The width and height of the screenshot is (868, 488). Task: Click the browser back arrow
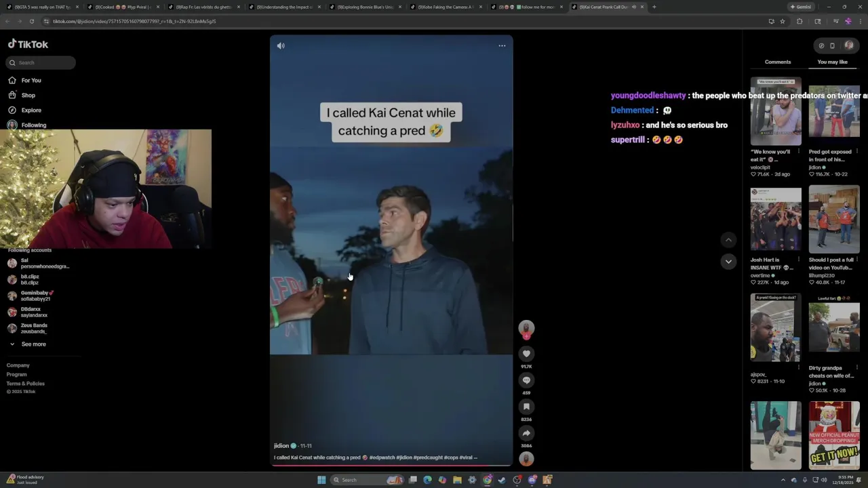(7, 21)
